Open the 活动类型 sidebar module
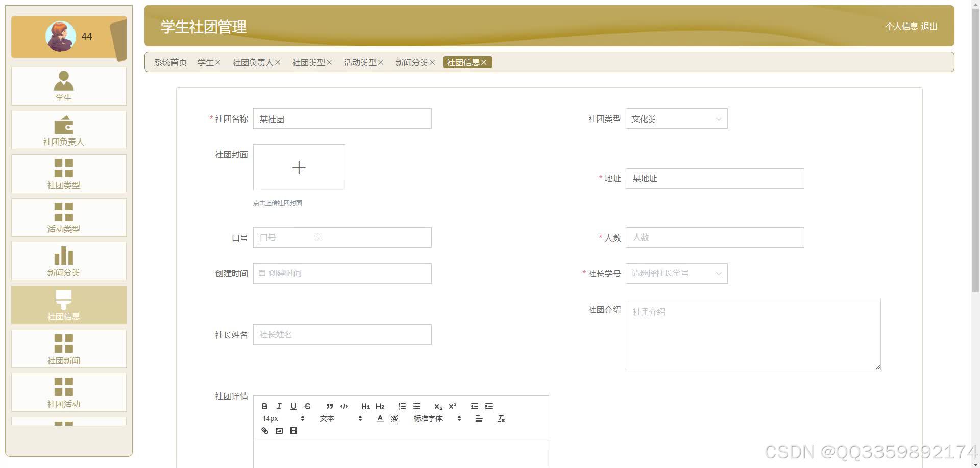The width and height of the screenshot is (980, 468). (x=69, y=218)
